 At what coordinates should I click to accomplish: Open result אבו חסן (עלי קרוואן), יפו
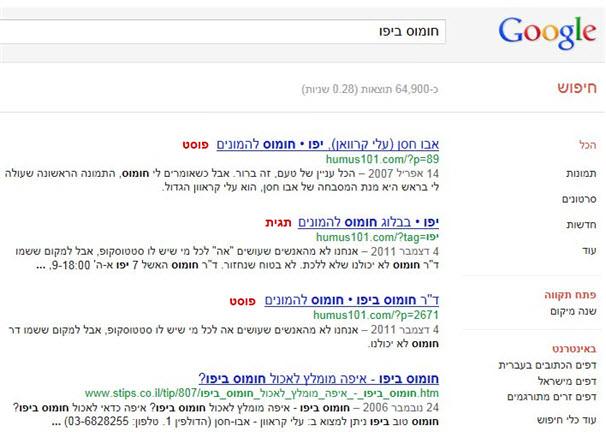coord(328,144)
